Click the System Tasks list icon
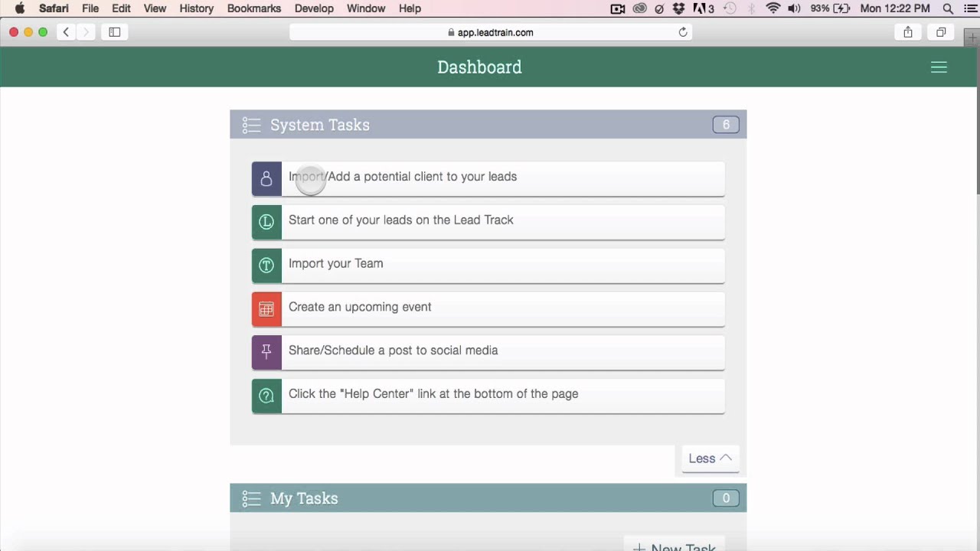 251,125
